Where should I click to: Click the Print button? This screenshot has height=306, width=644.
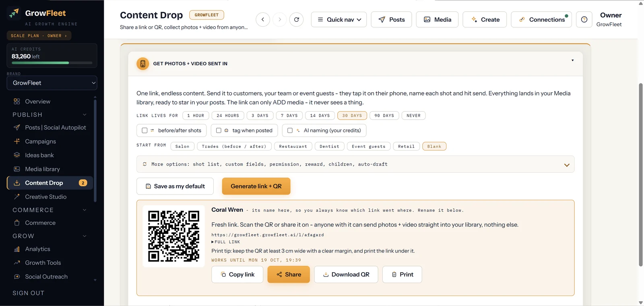tap(402, 275)
